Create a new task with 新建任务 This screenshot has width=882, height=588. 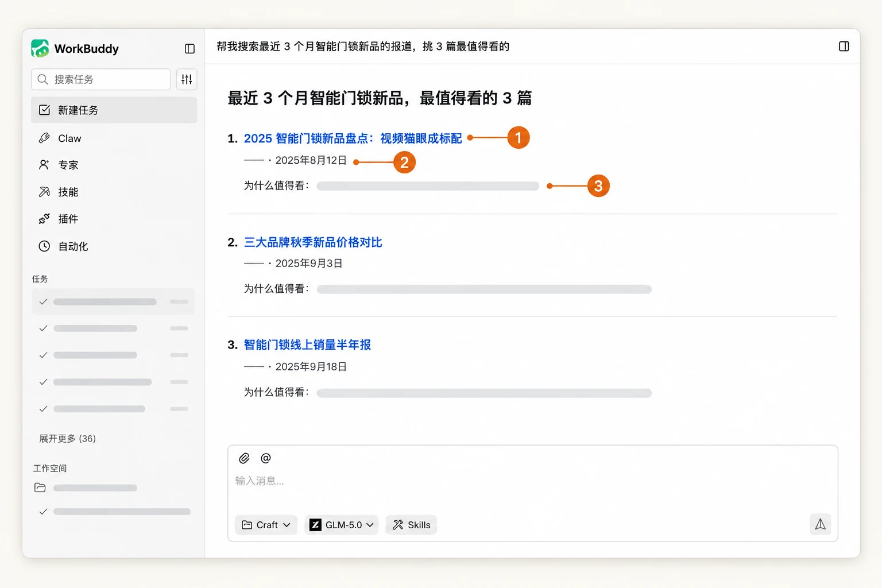click(114, 110)
